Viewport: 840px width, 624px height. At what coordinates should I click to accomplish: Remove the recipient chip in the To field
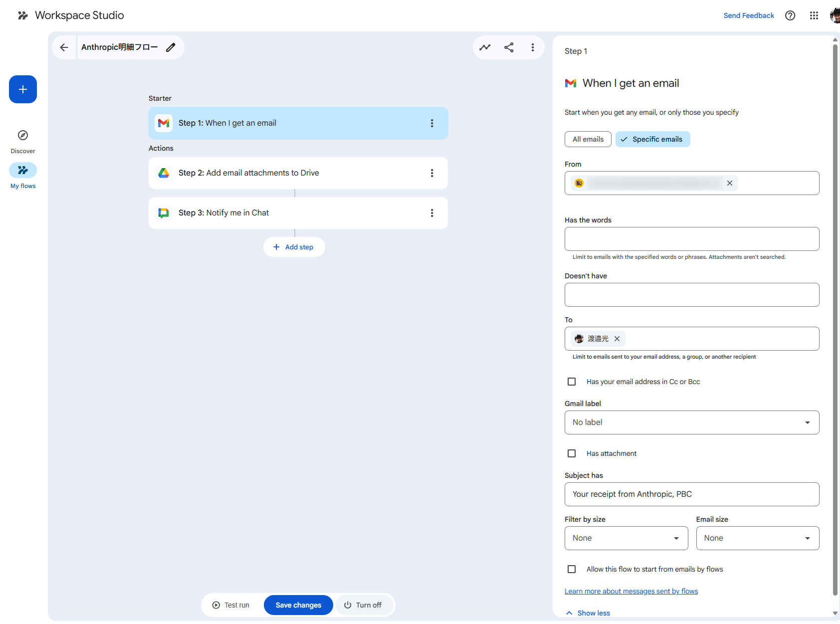[x=617, y=338]
